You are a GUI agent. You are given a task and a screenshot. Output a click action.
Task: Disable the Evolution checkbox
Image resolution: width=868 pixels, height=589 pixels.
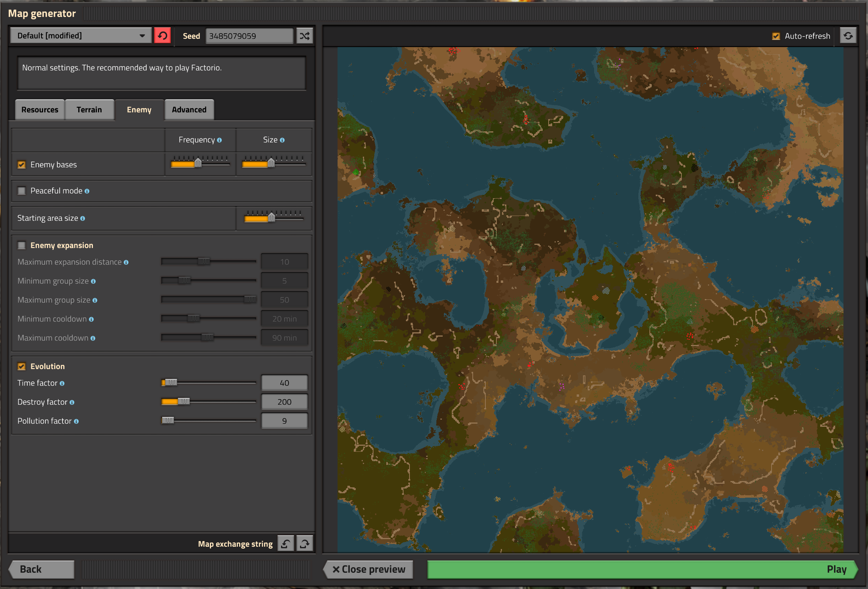point(22,366)
